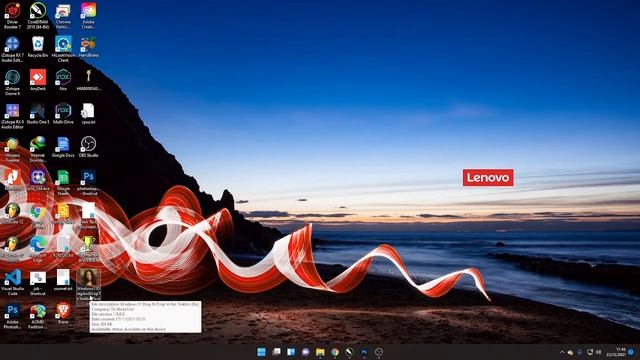This screenshot has height=360, width=640.
Task: Open the clock and date panel
Action: [616, 352]
